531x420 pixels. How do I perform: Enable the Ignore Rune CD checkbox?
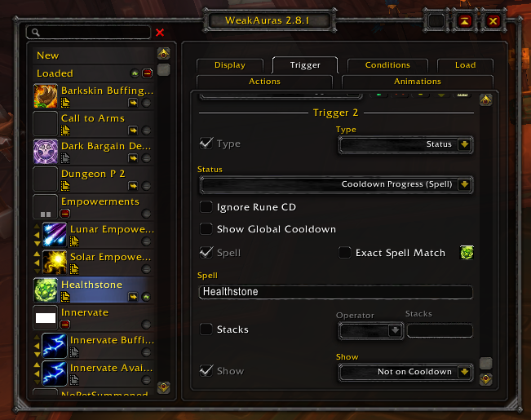coord(206,207)
